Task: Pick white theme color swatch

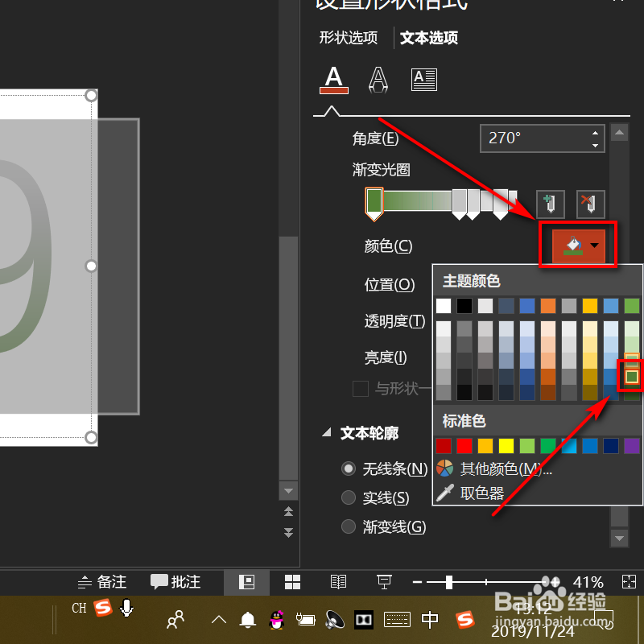Action: click(444, 306)
